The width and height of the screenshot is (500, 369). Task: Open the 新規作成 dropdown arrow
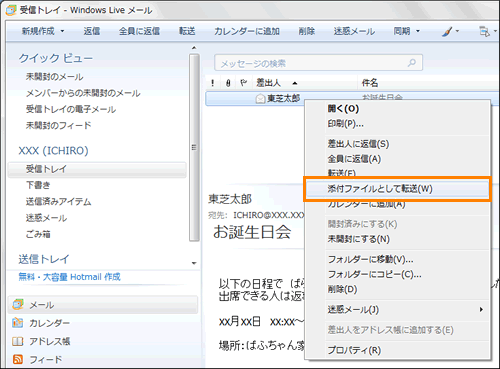[62, 31]
